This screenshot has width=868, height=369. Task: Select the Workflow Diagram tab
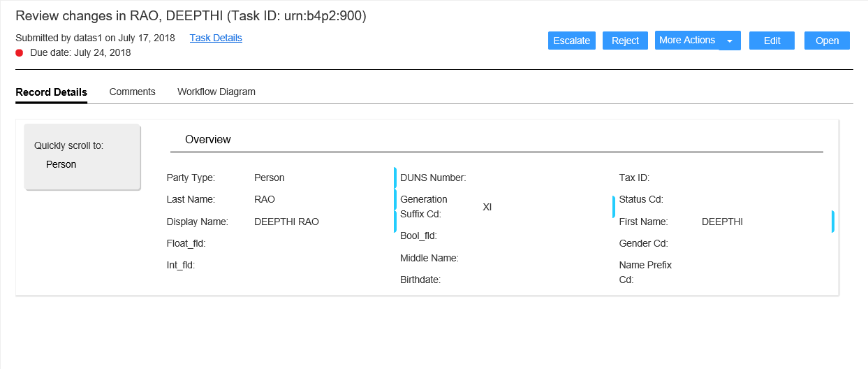[x=216, y=92]
